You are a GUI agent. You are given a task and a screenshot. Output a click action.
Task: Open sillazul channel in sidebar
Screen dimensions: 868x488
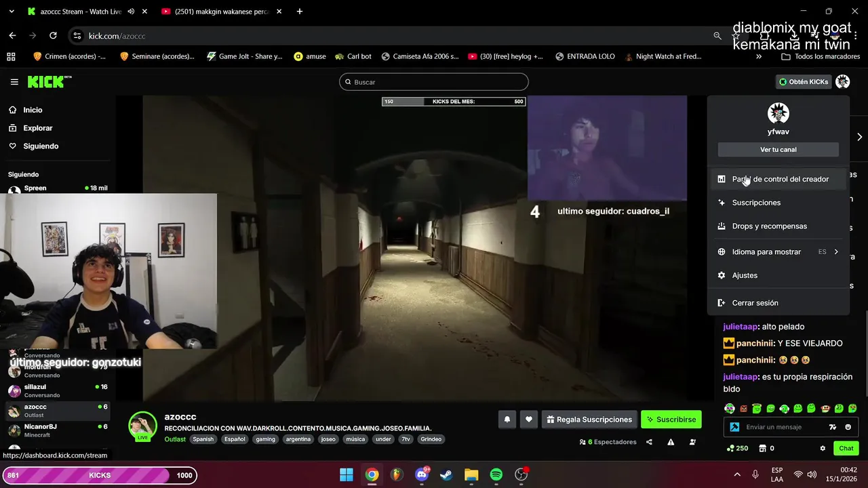click(58, 390)
